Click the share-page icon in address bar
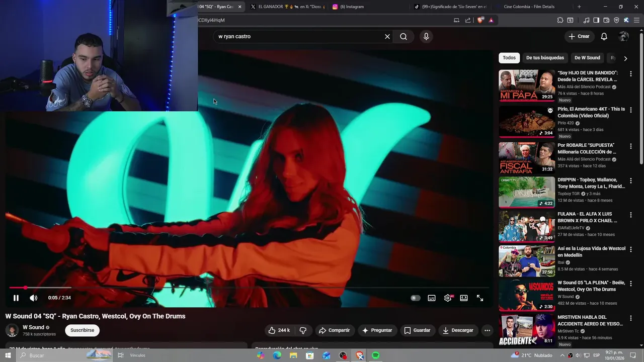Screen dimensions: 644x362 click(468, 20)
